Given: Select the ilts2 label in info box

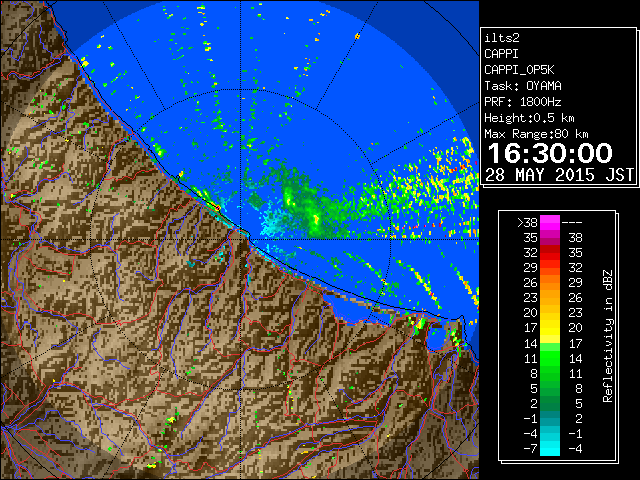Looking at the screenshot, I should 502,38.
